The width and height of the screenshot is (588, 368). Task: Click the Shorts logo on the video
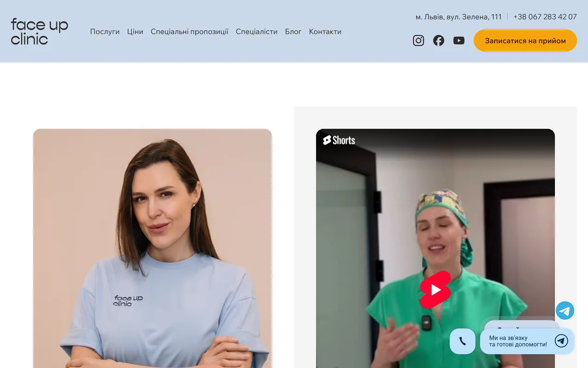click(x=339, y=140)
